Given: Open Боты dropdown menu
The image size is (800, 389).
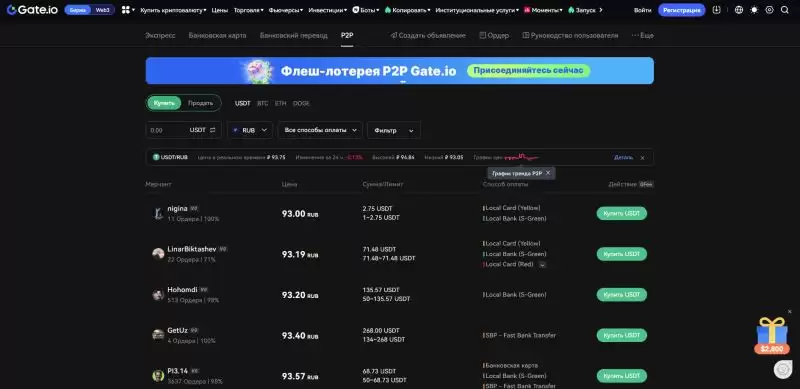Looking at the screenshot, I should pyautogui.click(x=366, y=10).
